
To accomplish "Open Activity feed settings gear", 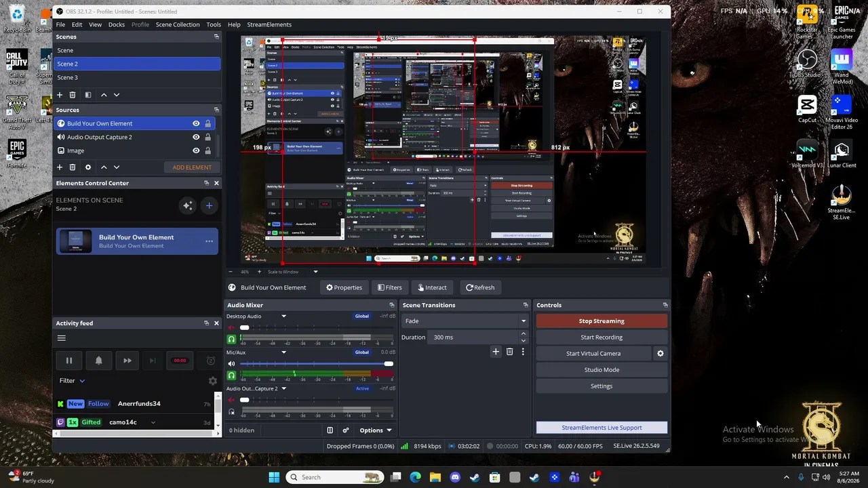I will click(x=212, y=381).
